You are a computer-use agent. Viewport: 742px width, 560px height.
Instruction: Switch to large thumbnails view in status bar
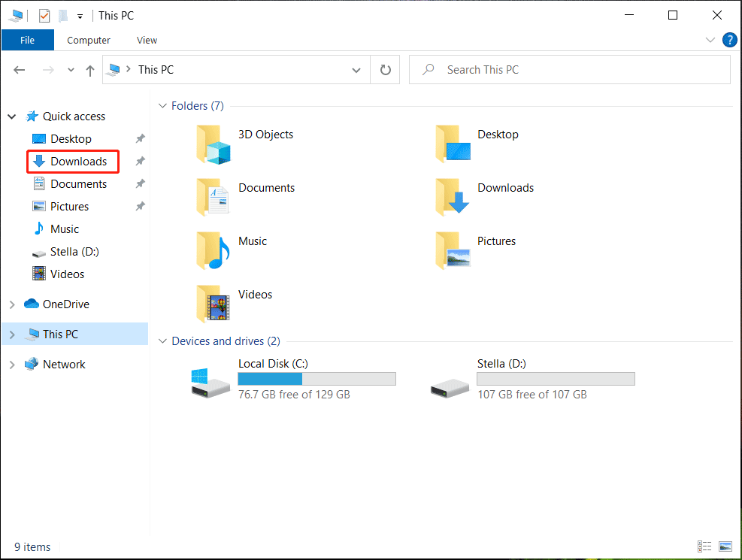[x=724, y=546]
